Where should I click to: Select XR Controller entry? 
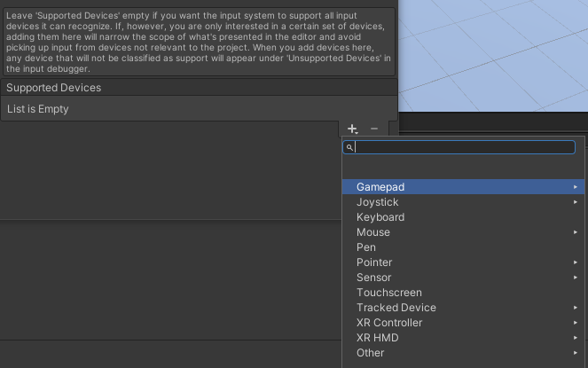[464, 323]
